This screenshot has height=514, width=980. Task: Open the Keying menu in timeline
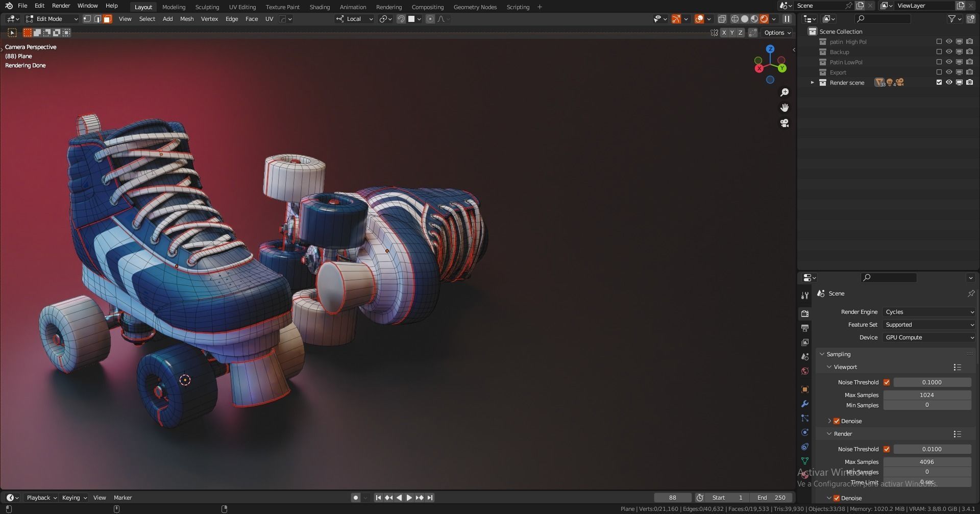(x=74, y=498)
